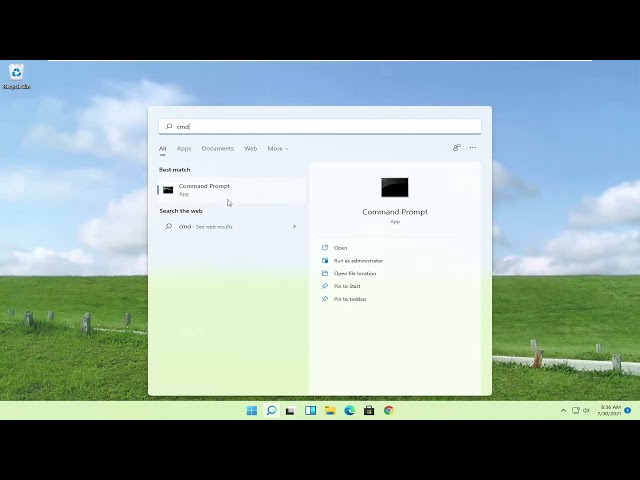Launch Google Chrome from the taskbar

pyautogui.click(x=389, y=410)
